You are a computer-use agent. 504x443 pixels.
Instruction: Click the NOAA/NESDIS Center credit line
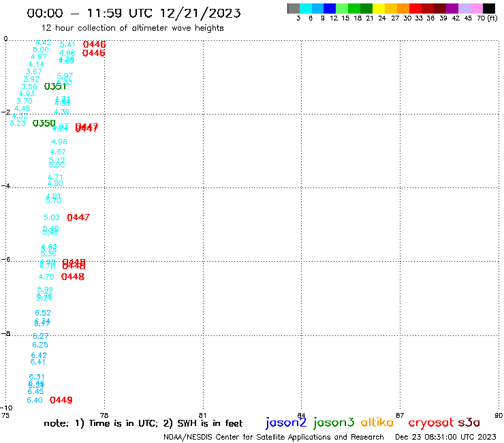[x=274, y=437]
